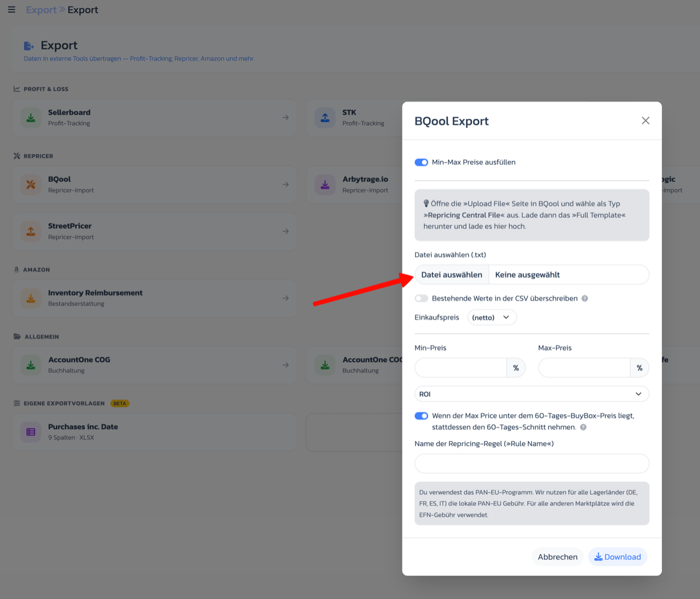
Task: Click the Abbrechen button
Action: 558,557
